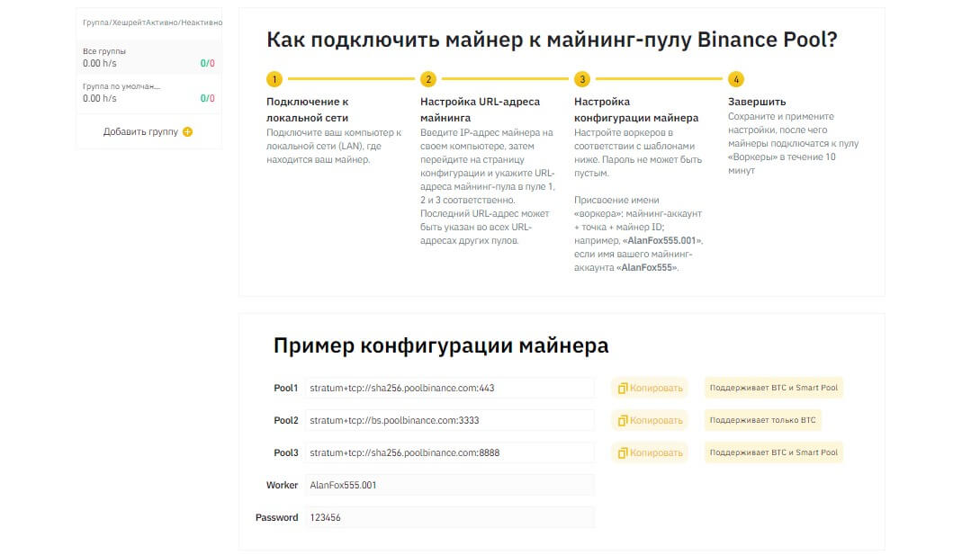980x555 pixels.
Task: Click the plus icon beside Добавить группу
Action: click(187, 132)
